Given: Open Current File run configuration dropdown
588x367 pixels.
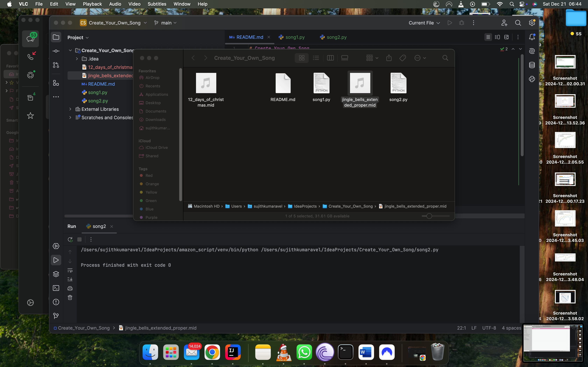Looking at the screenshot, I should pos(424,23).
